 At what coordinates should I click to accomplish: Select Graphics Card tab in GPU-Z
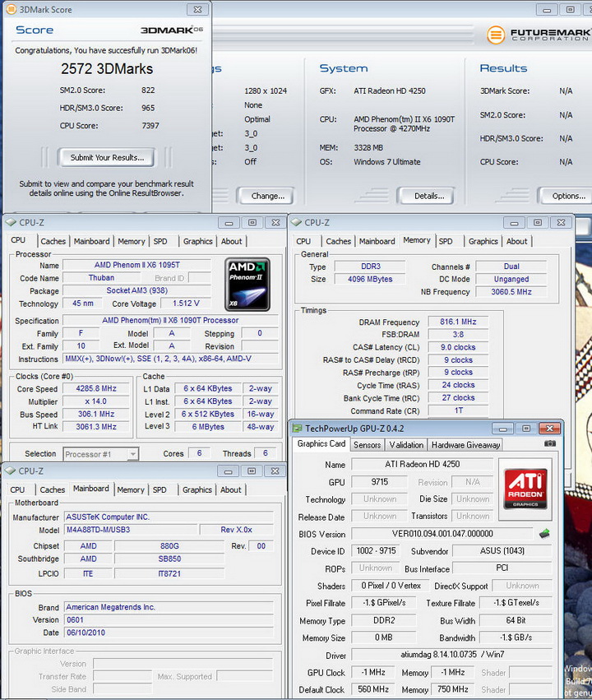(321, 443)
